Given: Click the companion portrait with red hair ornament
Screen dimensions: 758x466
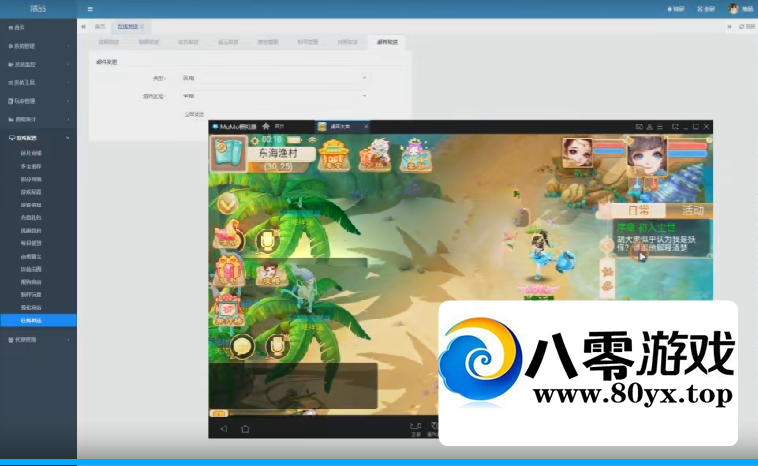Looking at the screenshot, I should point(577,152).
